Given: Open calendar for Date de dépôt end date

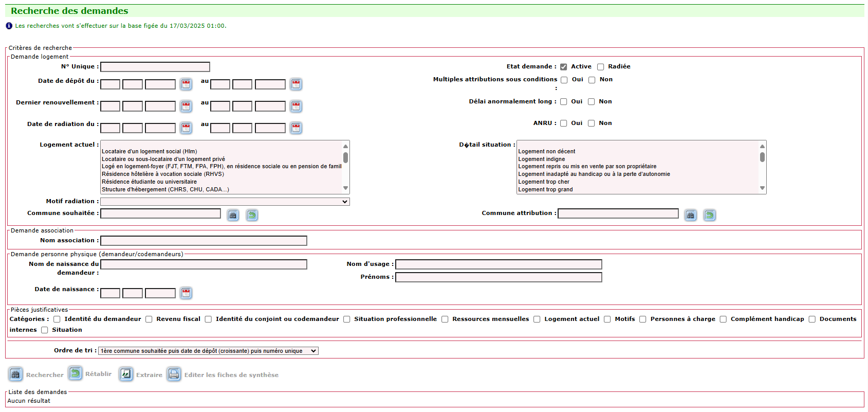Looking at the screenshot, I should [296, 84].
